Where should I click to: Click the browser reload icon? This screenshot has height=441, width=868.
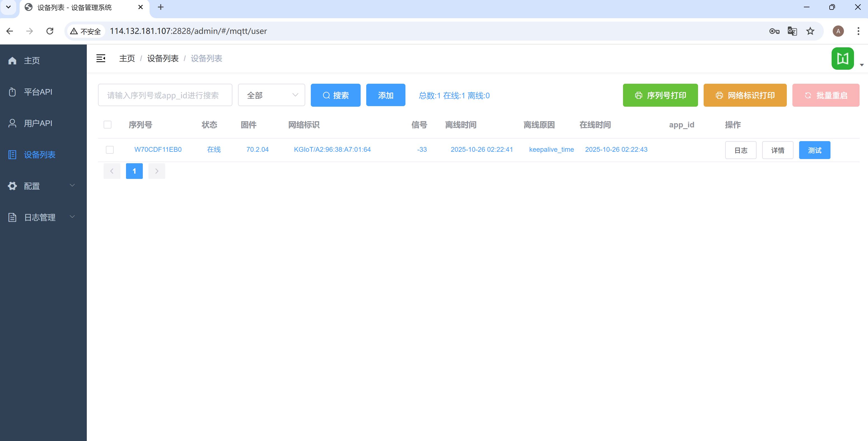[x=50, y=31]
